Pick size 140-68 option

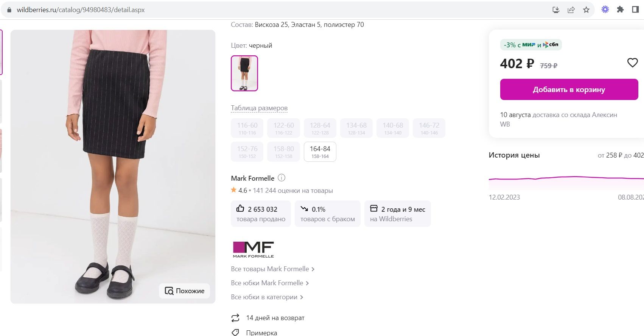(x=392, y=128)
